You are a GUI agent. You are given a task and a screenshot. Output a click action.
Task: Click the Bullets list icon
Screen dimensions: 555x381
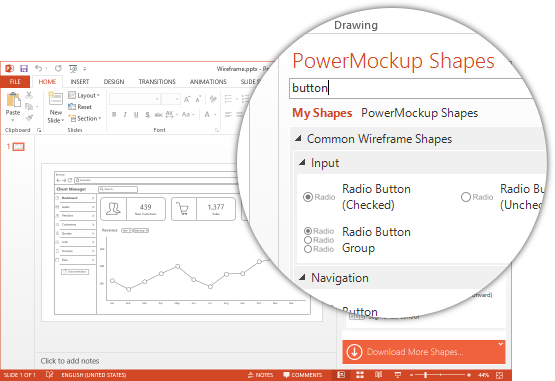pos(228,99)
